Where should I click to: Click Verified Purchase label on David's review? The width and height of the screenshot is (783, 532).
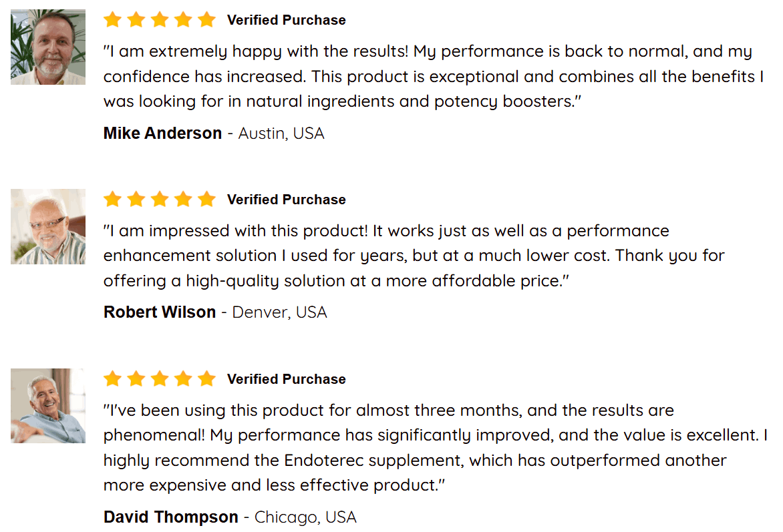pos(286,379)
